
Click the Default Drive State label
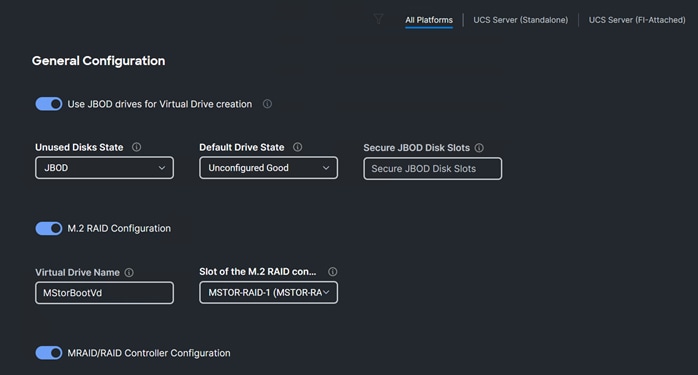(242, 147)
